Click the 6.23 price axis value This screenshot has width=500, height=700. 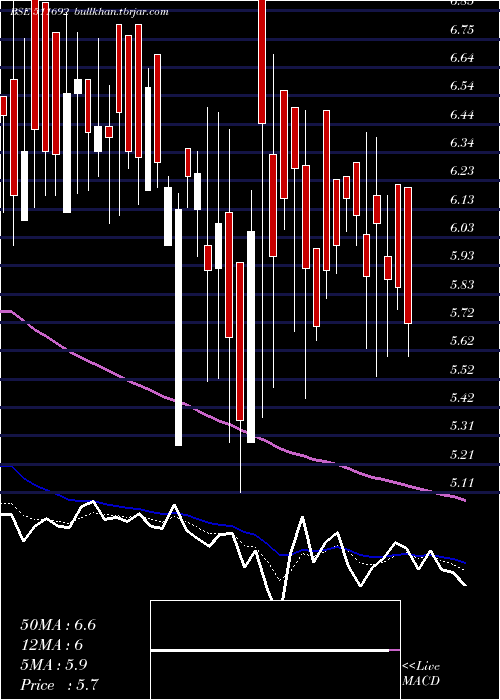(462, 171)
